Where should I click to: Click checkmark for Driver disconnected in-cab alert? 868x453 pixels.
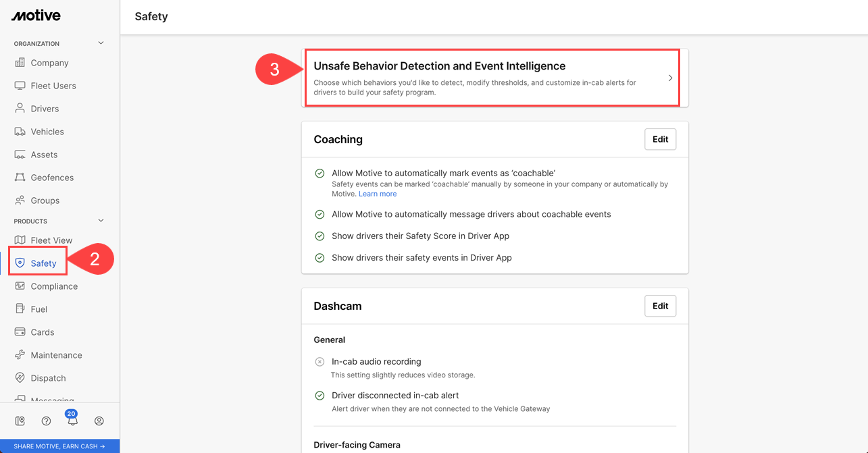(320, 396)
